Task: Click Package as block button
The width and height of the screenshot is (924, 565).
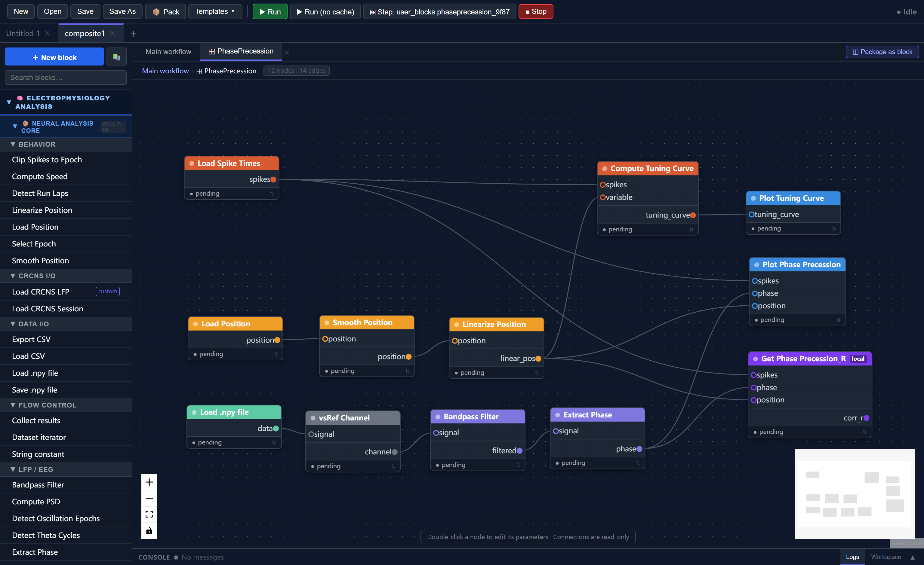Action: [882, 52]
